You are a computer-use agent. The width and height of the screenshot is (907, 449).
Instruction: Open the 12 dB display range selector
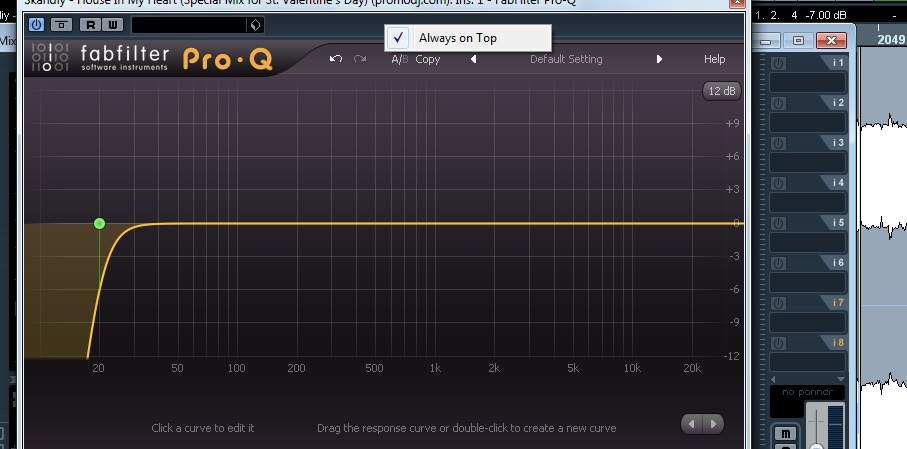(722, 91)
